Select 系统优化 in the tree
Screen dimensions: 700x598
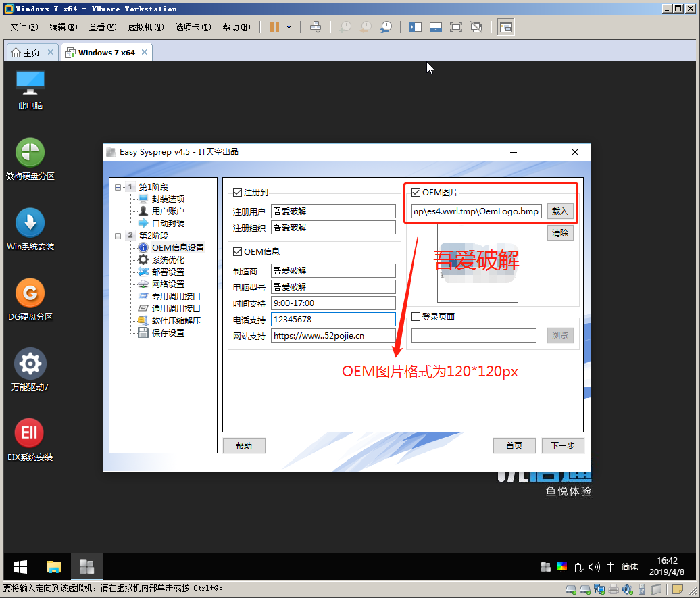click(168, 260)
